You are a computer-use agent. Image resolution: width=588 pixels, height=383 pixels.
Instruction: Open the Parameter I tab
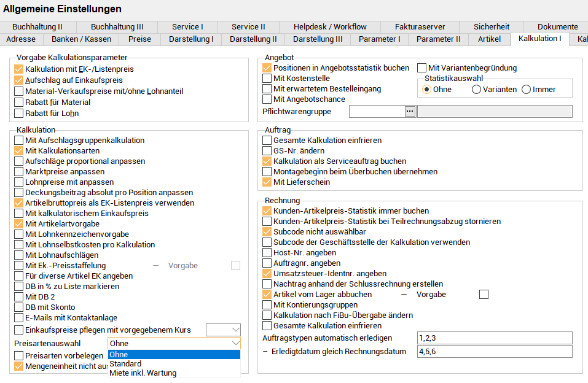[380, 39]
